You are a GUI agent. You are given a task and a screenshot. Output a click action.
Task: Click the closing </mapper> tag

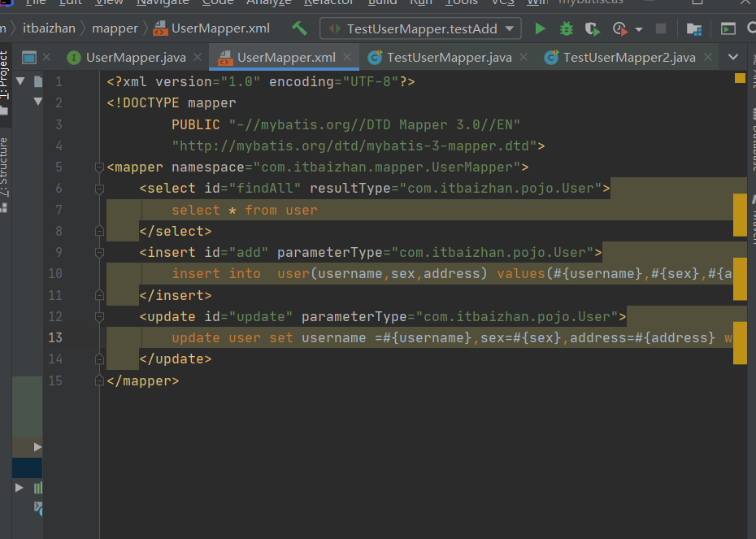click(x=143, y=380)
